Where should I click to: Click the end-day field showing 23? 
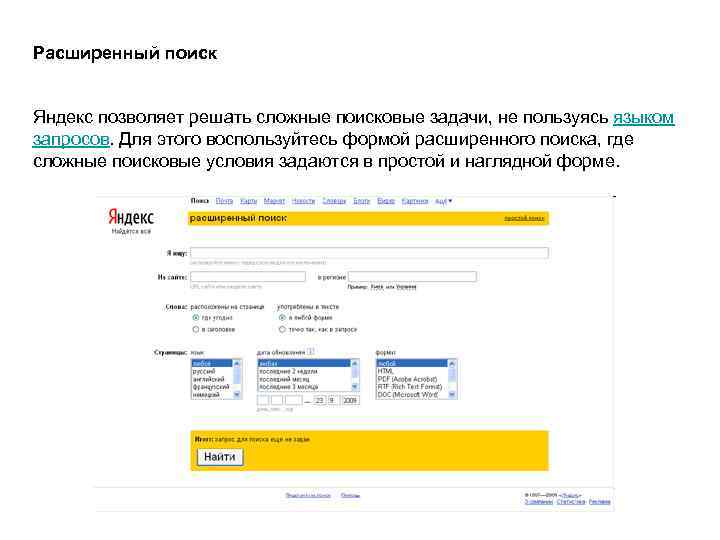click(x=319, y=401)
